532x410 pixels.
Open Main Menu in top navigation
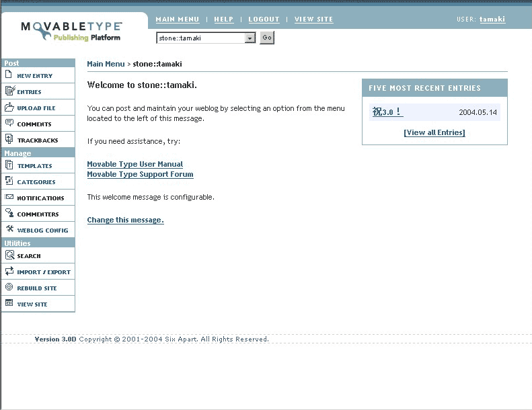(x=177, y=19)
